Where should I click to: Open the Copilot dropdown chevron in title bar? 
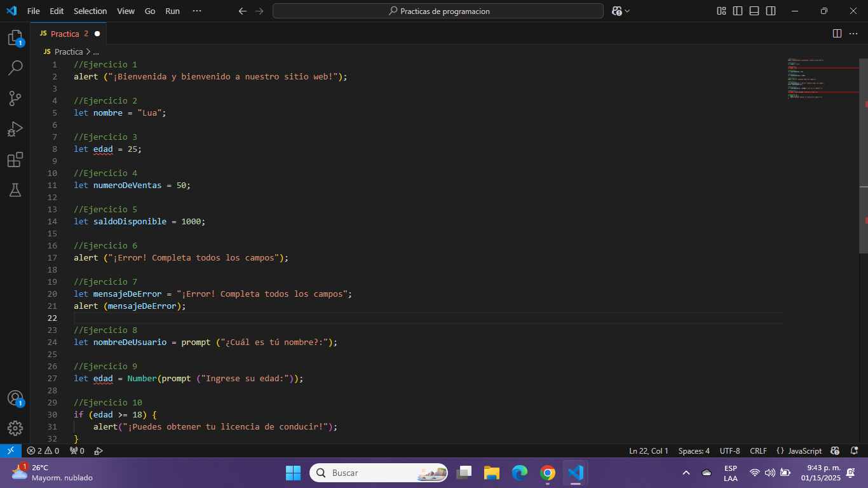point(628,11)
